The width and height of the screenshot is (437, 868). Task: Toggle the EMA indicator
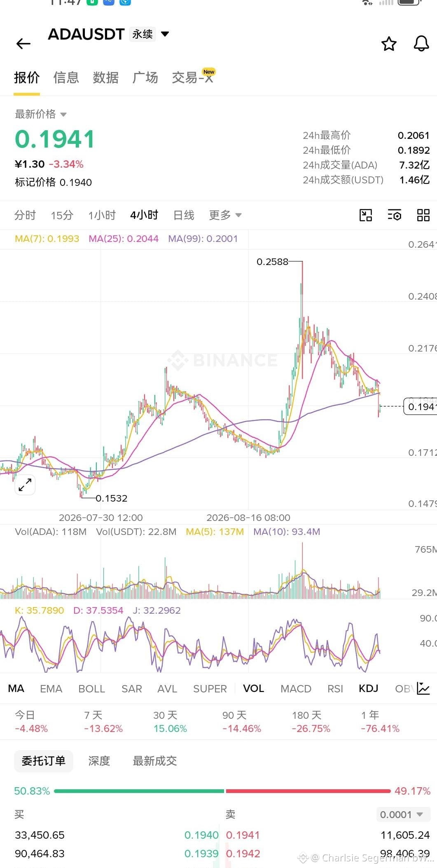51,689
